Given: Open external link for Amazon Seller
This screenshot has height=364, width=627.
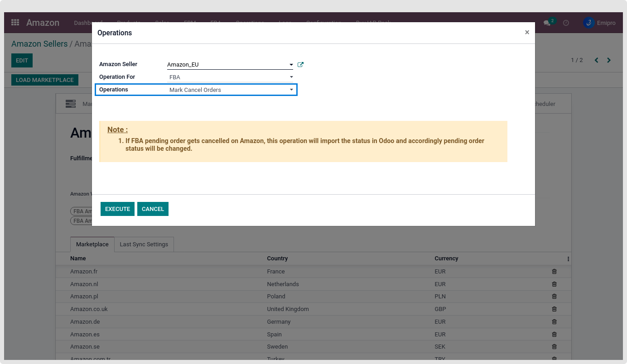Looking at the screenshot, I should 300,65.
